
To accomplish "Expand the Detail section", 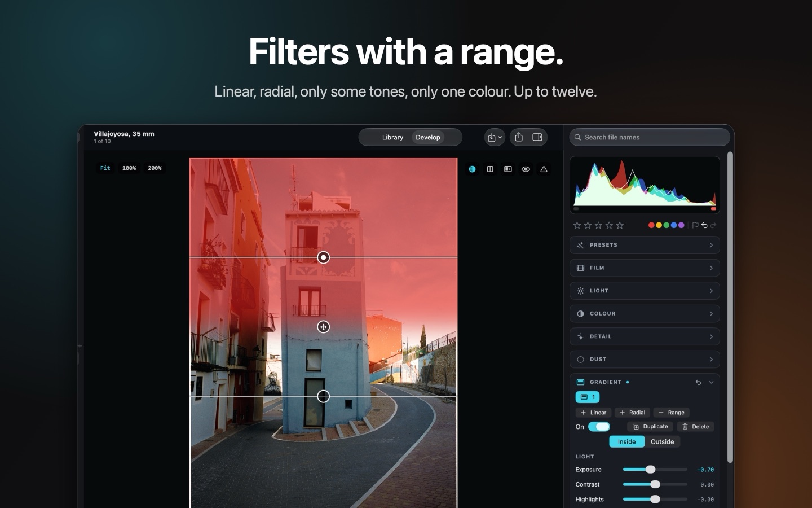I will [x=645, y=336].
